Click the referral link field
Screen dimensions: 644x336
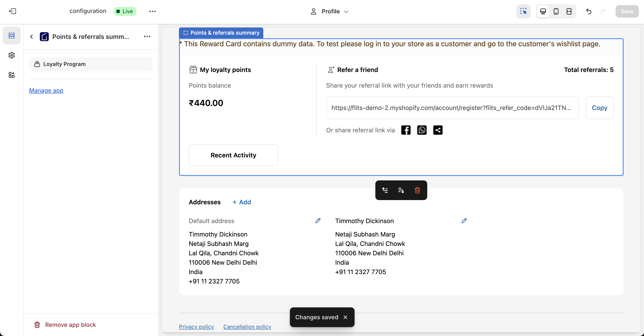452,108
